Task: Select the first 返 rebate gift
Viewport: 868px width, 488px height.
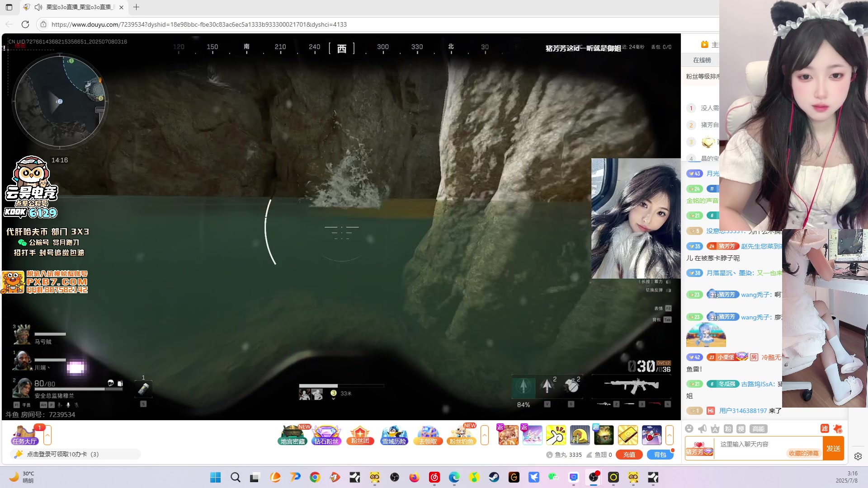Action: tap(508, 435)
